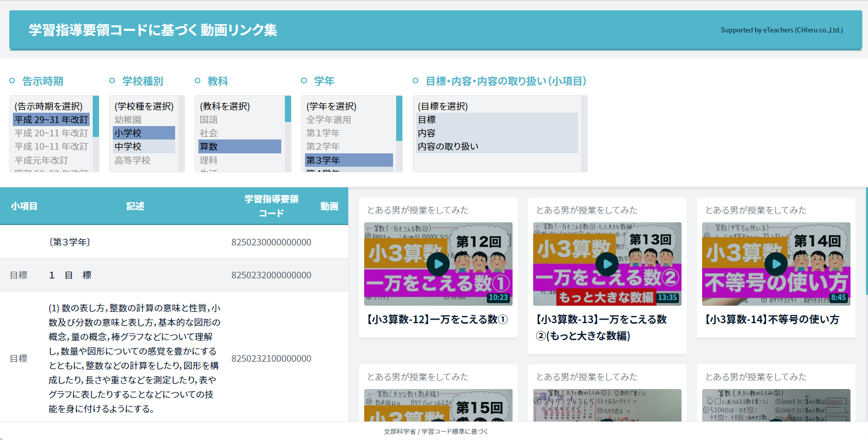
Task: Click 記述 column header
Action: [135, 206]
